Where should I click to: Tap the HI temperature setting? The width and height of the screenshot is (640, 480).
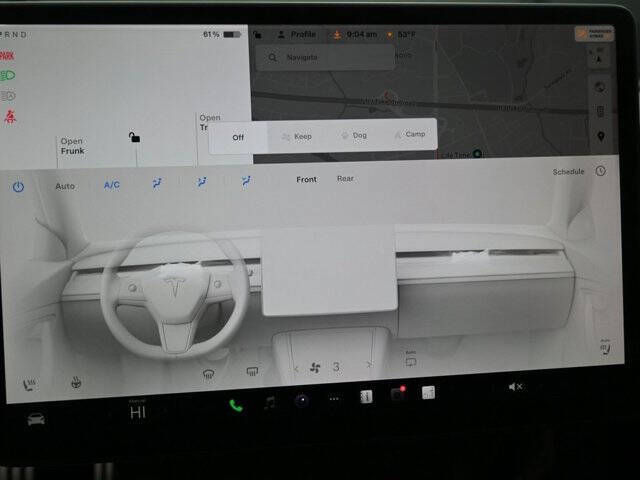[x=138, y=413]
